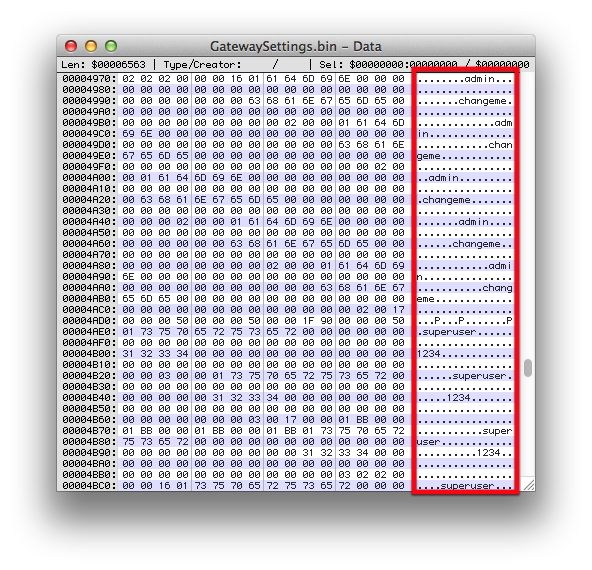Click the window resize grip corner
592x570 pixels.
tap(529, 484)
